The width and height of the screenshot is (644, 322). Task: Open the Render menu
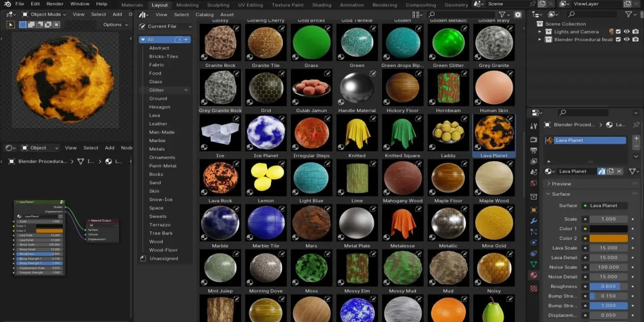click(55, 4)
